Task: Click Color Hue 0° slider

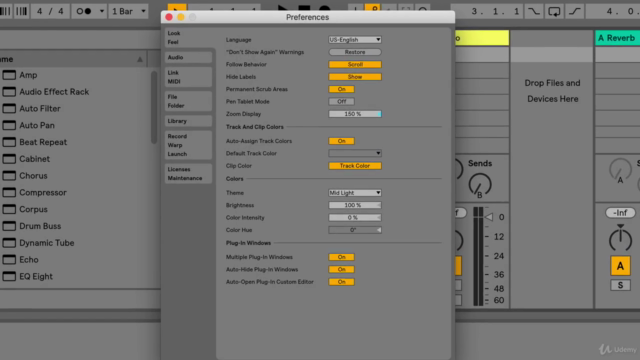Action: click(x=355, y=230)
